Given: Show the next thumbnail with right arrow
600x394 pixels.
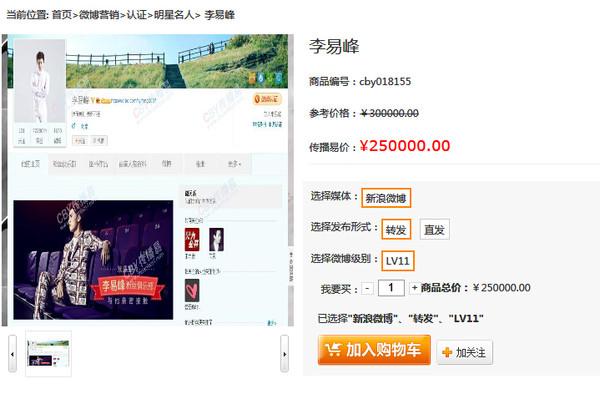Looking at the screenshot, I should (284, 354).
